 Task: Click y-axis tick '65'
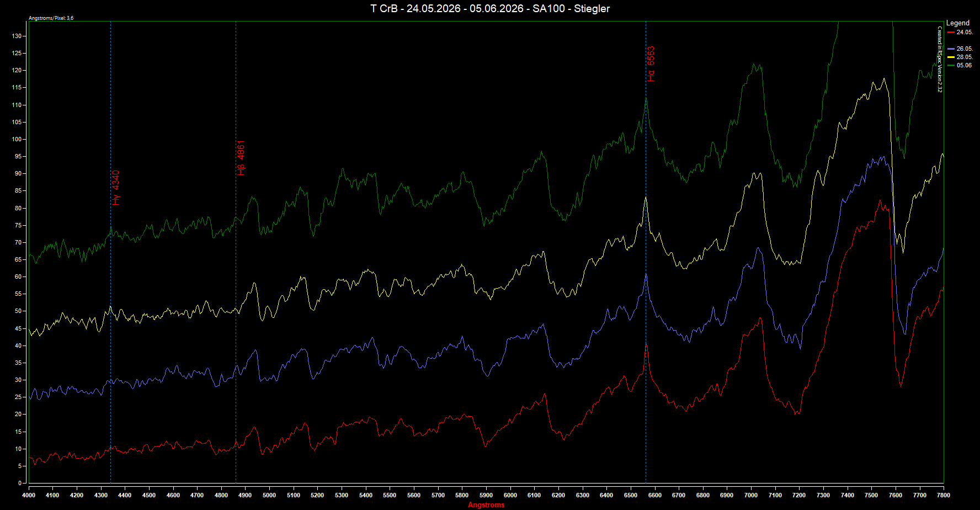[18, 259]
